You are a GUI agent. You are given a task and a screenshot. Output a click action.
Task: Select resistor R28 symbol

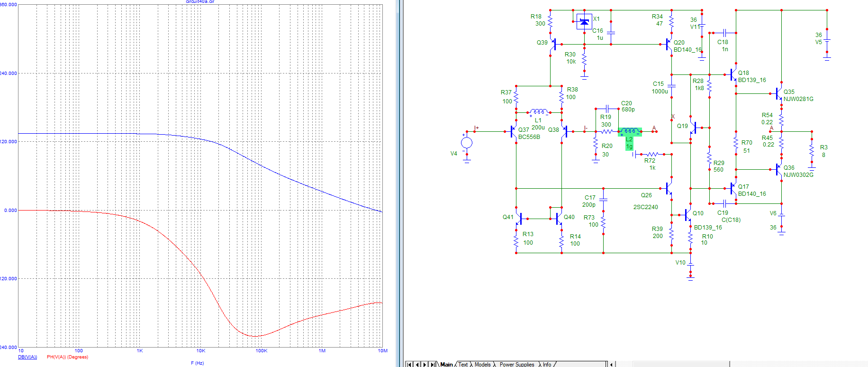pyautogui.click(x=709, y=86)
